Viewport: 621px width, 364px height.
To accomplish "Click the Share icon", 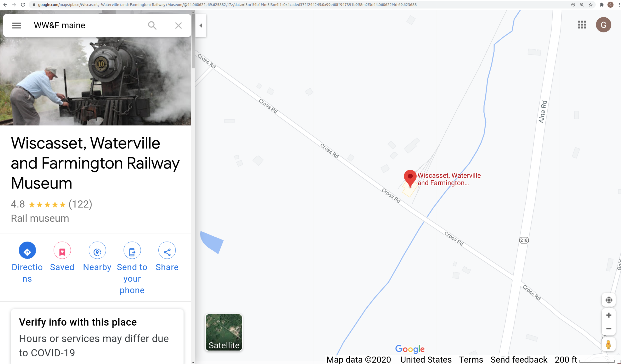I will pos(167,250).
